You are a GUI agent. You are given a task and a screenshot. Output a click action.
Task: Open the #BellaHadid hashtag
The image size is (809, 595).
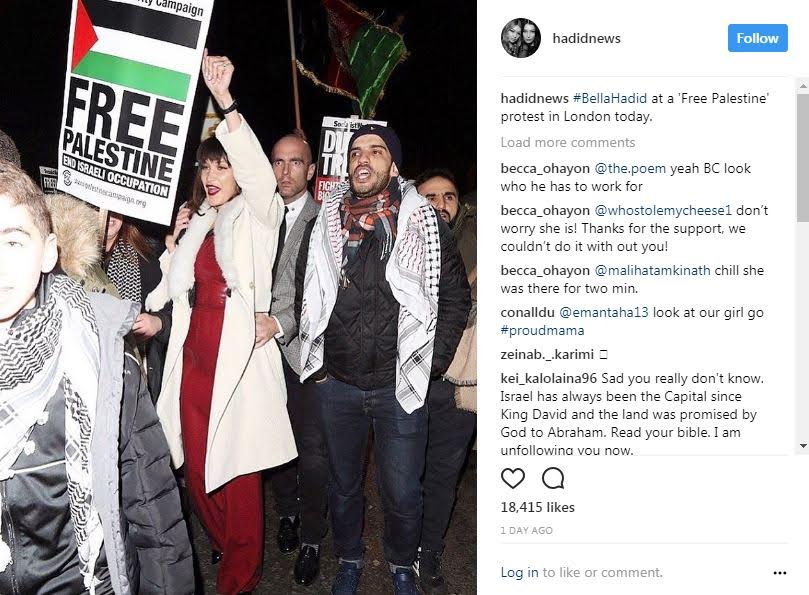609,98
